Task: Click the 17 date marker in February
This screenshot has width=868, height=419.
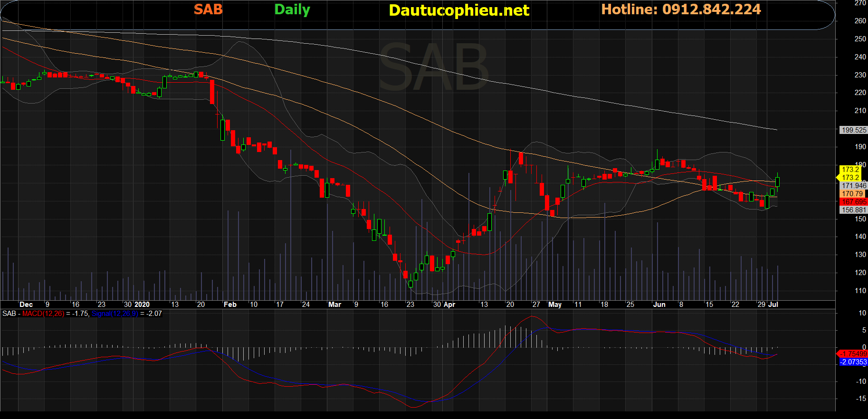Action: tap(279, 305)
